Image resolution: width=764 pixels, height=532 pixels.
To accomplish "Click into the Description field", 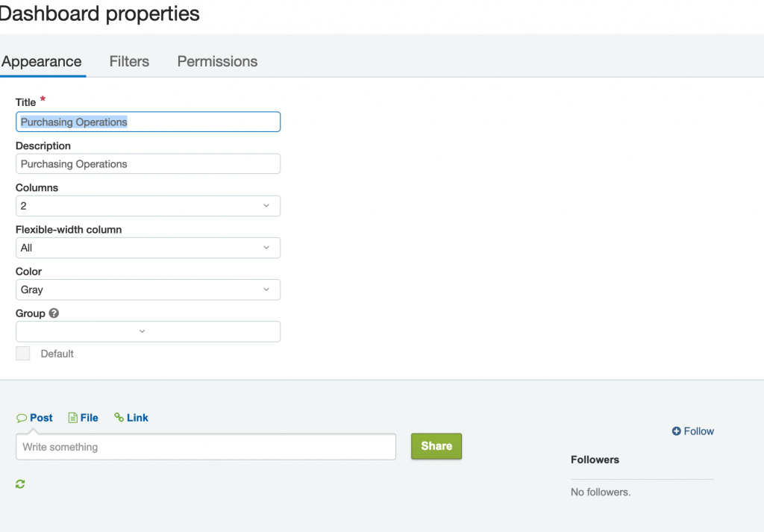I will pos(148,164).
